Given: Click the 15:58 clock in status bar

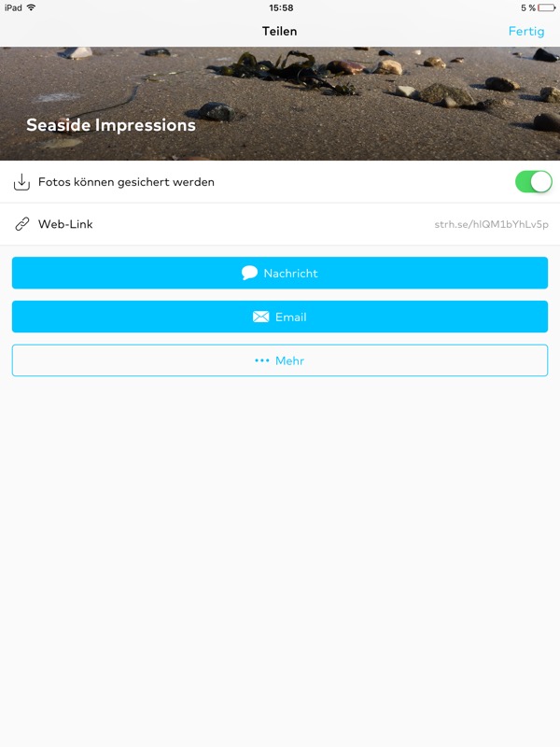Looking at the screenshot, I should (x=280, y=7).
